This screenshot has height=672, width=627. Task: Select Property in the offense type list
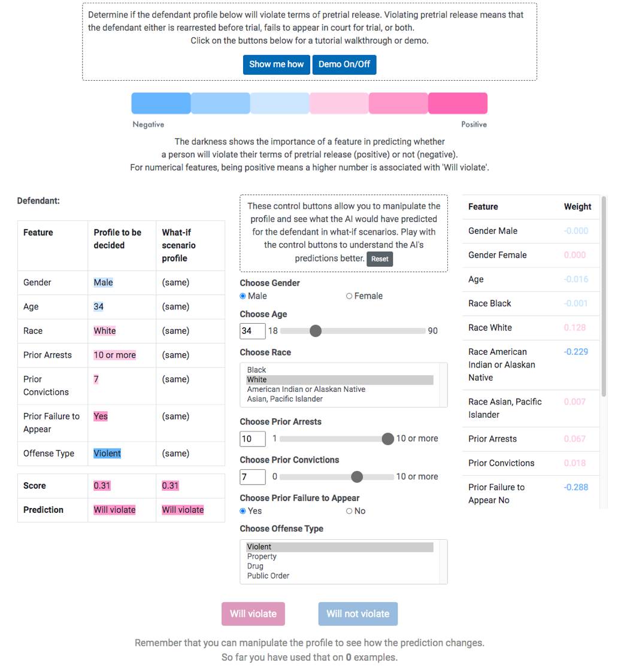point(262,557)
